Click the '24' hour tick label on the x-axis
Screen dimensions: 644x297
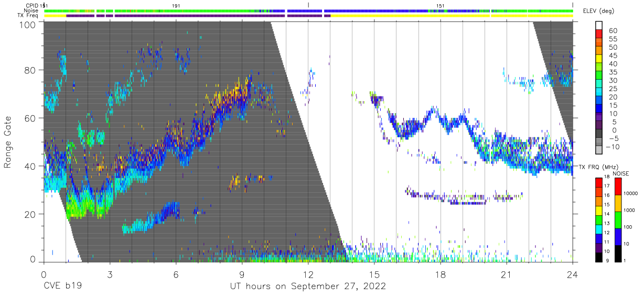[x=573, y=274]
